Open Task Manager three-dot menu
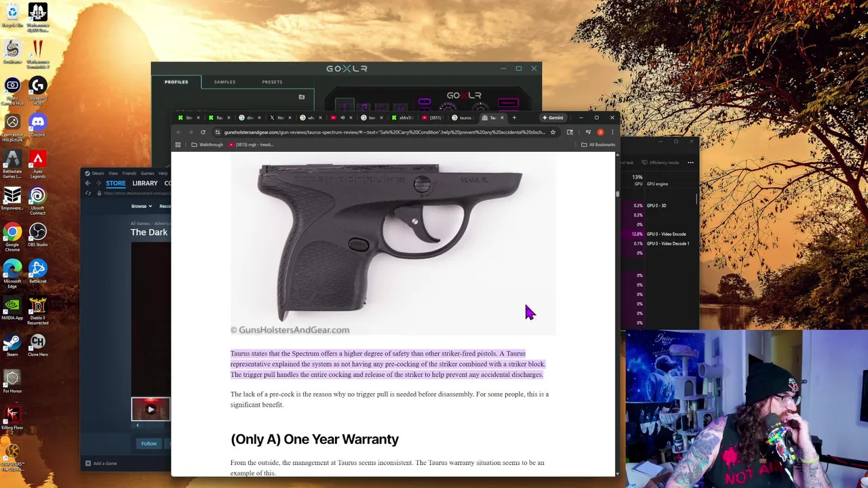Screen dimensions: 868x488 (690, 163)
